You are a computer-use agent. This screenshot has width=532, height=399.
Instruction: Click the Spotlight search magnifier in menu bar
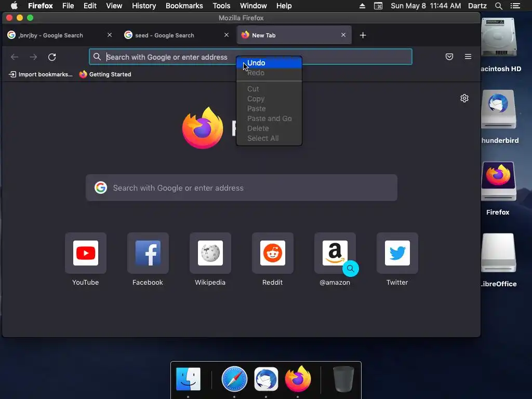[x=498, y=6]
